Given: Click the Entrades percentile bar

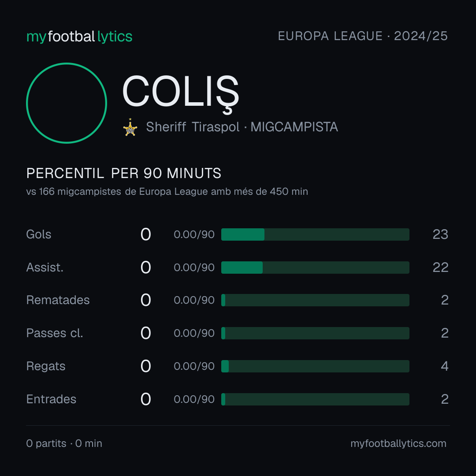Looking at the screenshot, I should [315, 399].
